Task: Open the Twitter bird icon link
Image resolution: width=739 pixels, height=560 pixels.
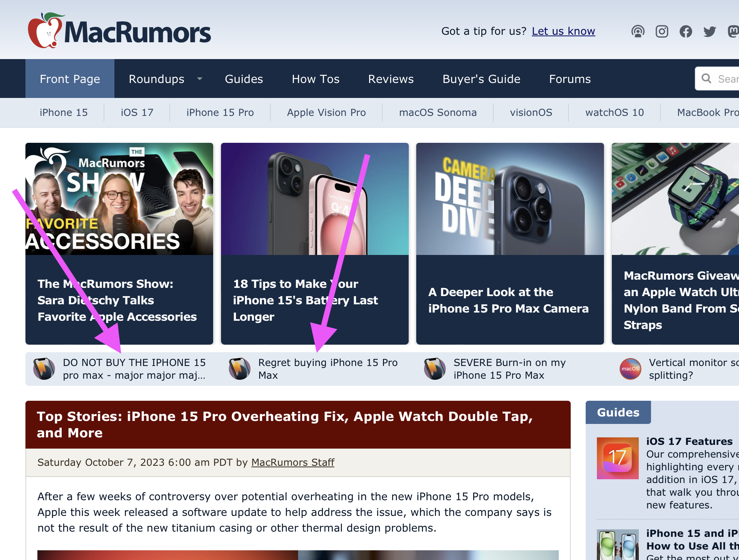Action: [x=709, y=31]
